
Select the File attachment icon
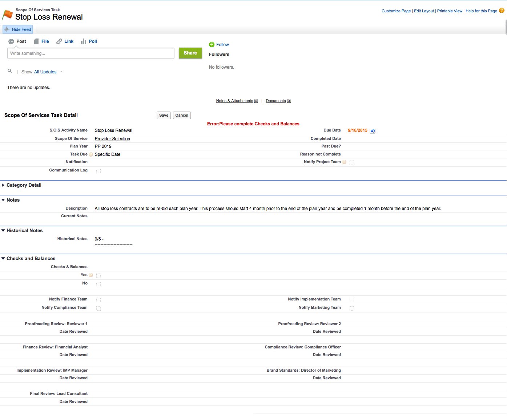36,41
